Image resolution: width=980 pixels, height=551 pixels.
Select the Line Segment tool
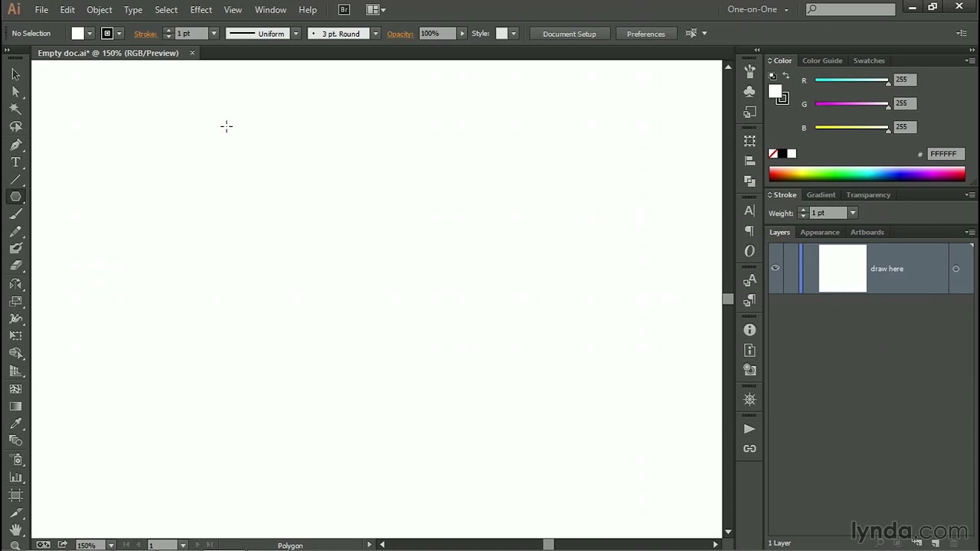[x=15, y=180]
